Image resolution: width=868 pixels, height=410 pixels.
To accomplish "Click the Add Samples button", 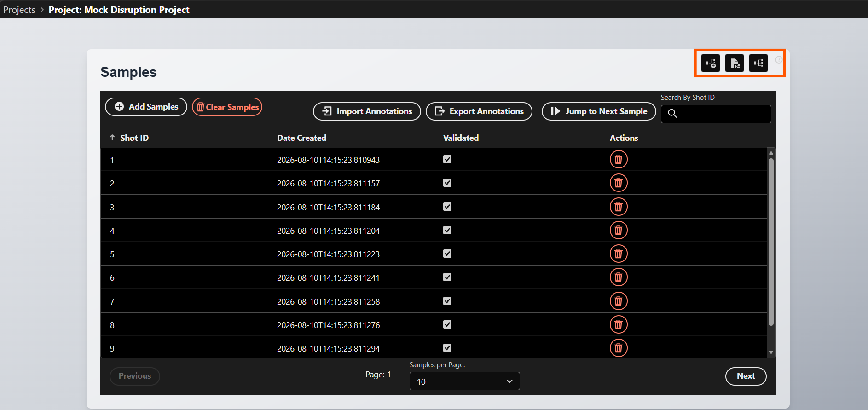I will click(x=146, y=107).
